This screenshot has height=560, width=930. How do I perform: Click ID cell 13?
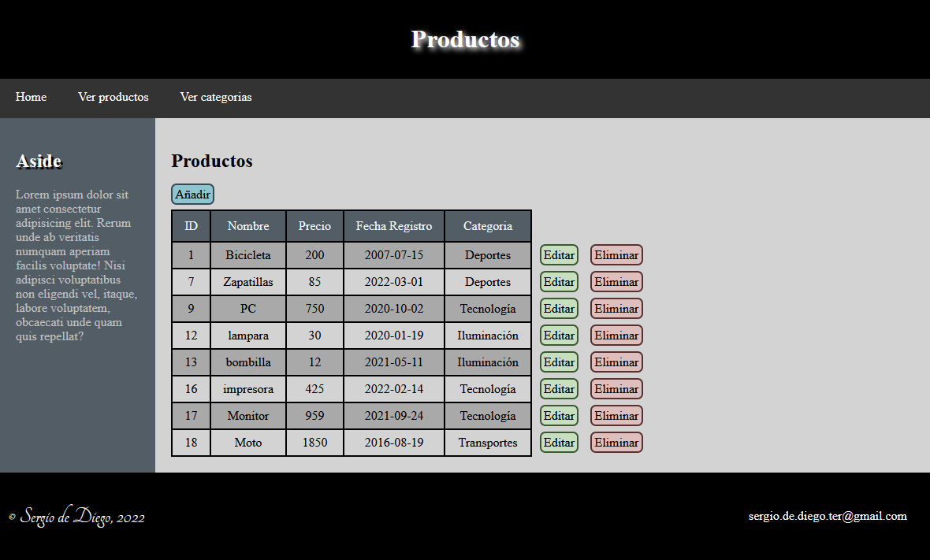coord(191,362)
